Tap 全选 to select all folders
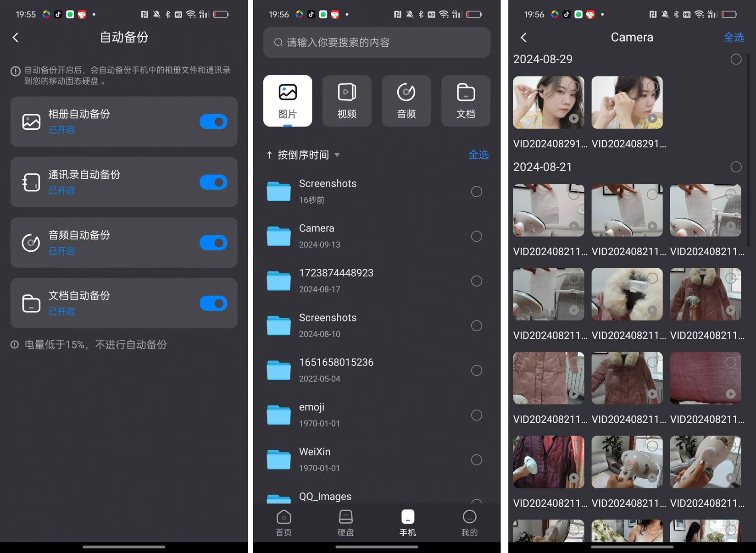This screenshot has height=553, width=756. 478,155
